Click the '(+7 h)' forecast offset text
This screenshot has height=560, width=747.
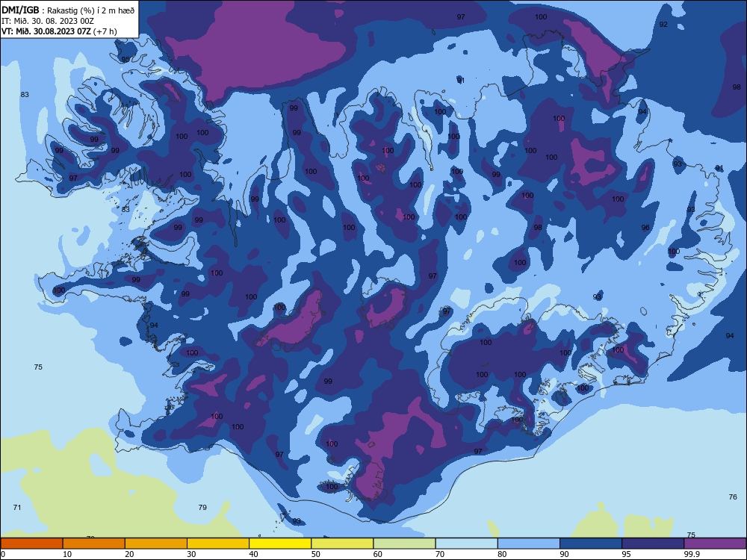click(105, 31)
